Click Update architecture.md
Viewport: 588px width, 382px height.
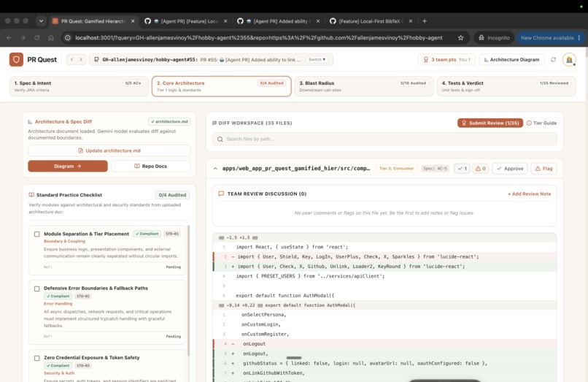tap(109, 150)
